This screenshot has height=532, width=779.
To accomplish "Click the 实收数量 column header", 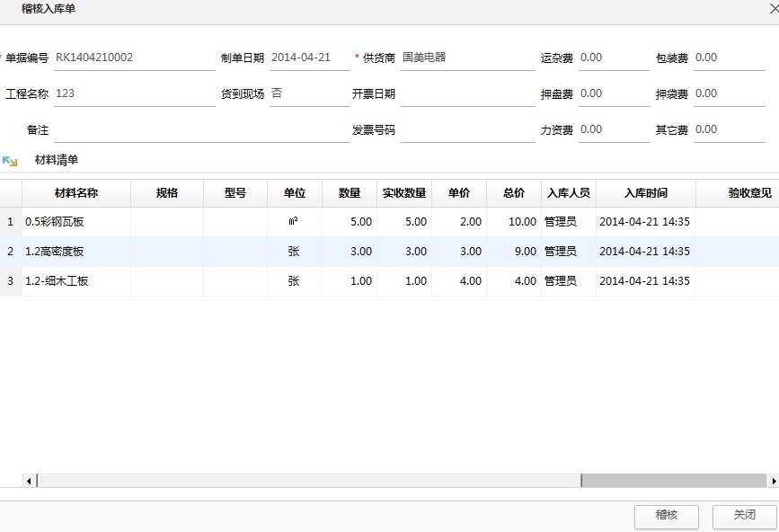I will (x=403, y=193).
